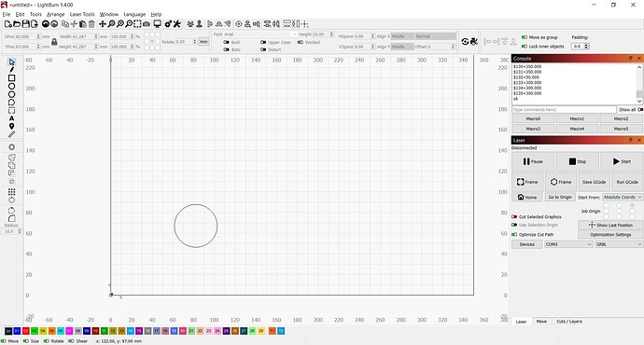Select the Rectangle drawing tool
This screenshot has height=345, width=644.
pyautogui.click(x=11, y=78)
